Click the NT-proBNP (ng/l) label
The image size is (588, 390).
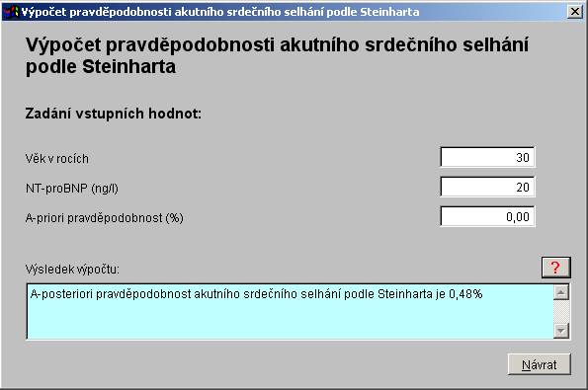(x=71, y=188)
